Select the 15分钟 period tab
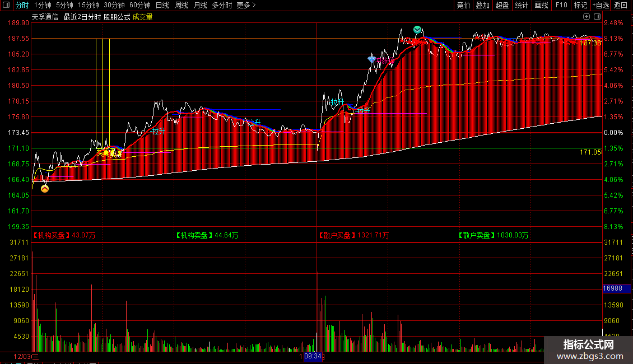 coord(89,5)
